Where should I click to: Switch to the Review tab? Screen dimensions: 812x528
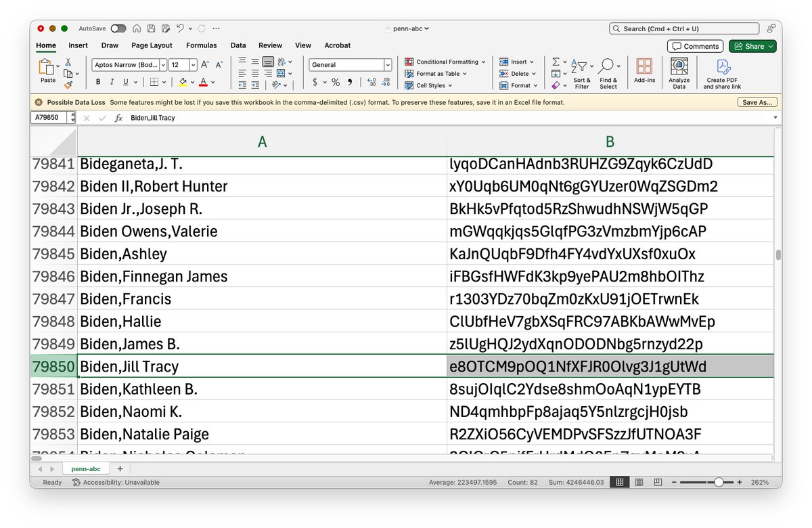pyautogui.click(x=270, y=45)
